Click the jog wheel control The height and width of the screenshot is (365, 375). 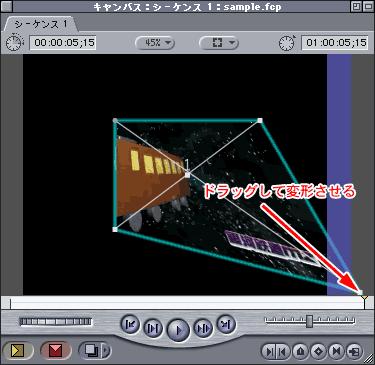pyautogui.click(x=56, y=322)
